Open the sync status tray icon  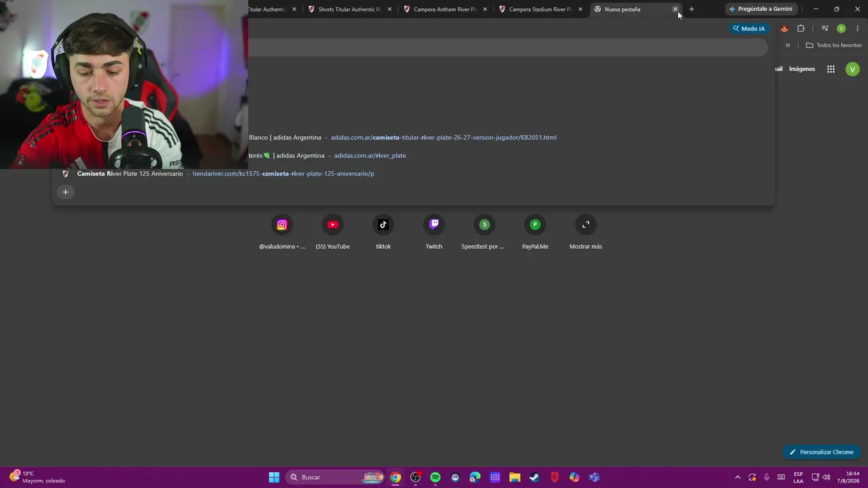(752, 477)
